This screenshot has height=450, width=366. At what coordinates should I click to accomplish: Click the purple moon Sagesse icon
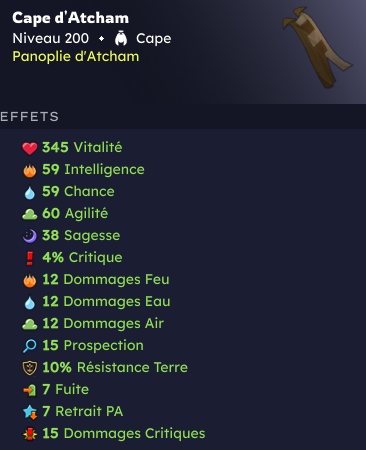pyautogui.click(x=30, y=236)
